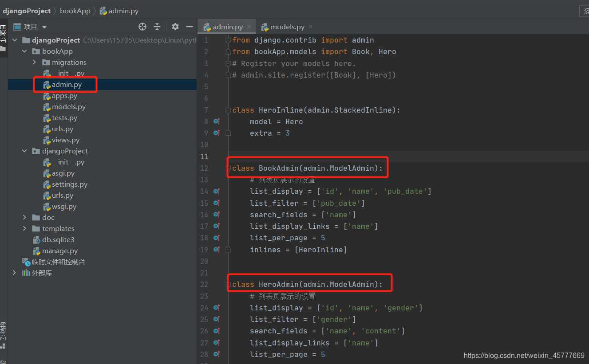Image resolution: width=589 pixels, height=364 pixels.
Task: Click djangoProject in the breadcrumb bar
Action: click(27, 11)
